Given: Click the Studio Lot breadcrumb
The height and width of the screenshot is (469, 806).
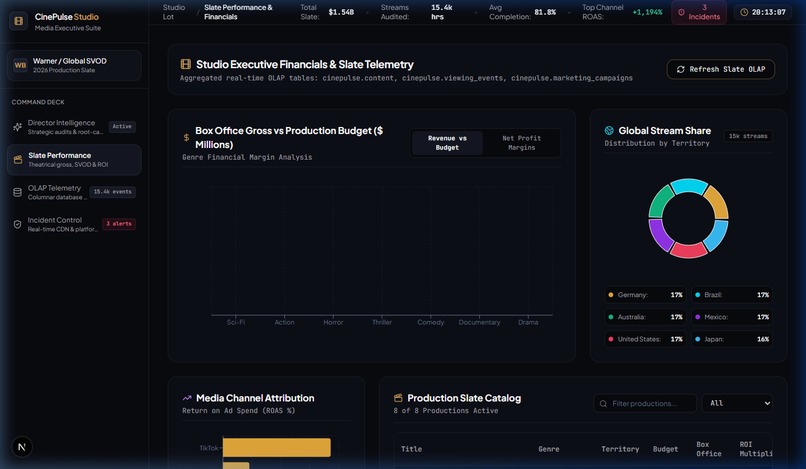Looking at the screenshot, I should (174, 12).
